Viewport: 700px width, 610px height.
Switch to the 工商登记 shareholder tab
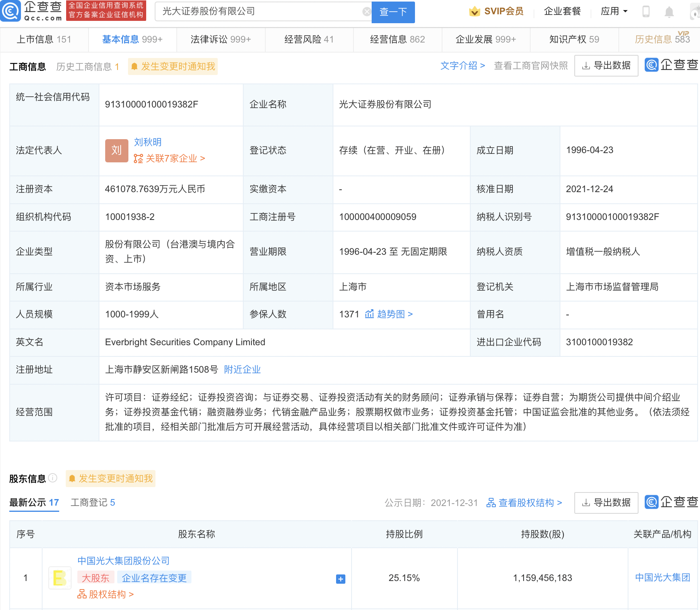pos(93,503)
